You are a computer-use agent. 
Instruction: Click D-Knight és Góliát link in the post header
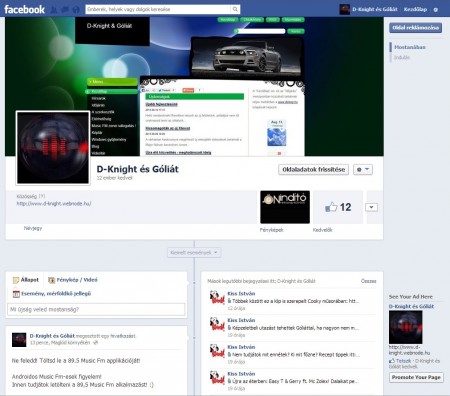click(x=52, y=336)
